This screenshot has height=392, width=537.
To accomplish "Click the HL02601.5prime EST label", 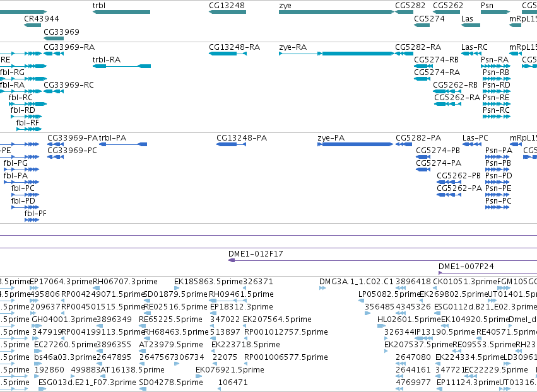I will click(409, 320).
